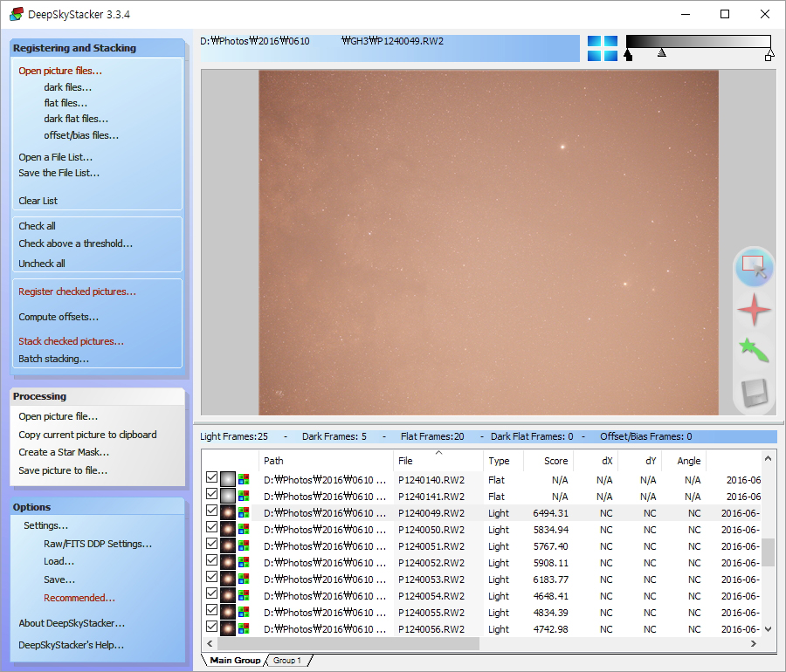
Task: Toggle checkbox for P1240054.RW2
Action: (211, 593)
